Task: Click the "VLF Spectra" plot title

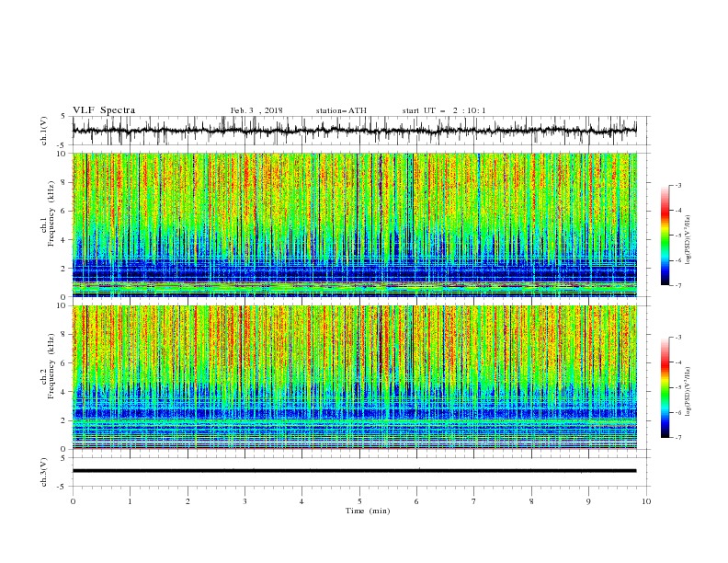Action: (x=104, y=110)
